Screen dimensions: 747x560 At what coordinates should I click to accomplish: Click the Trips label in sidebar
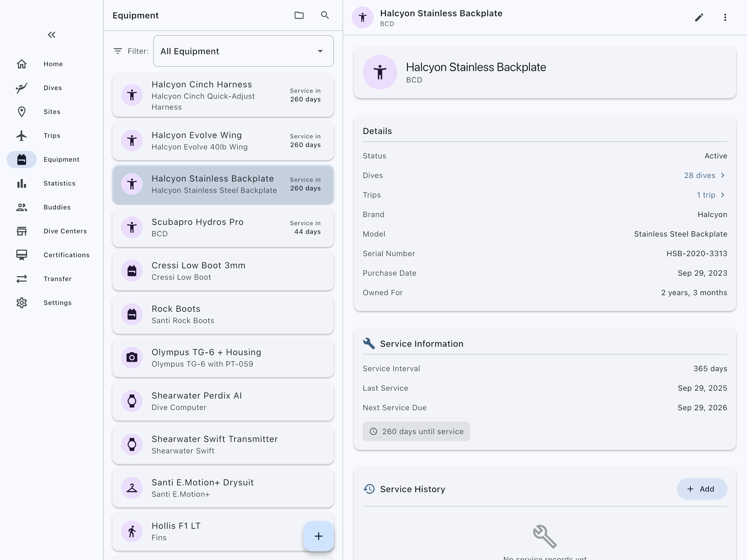52,136
